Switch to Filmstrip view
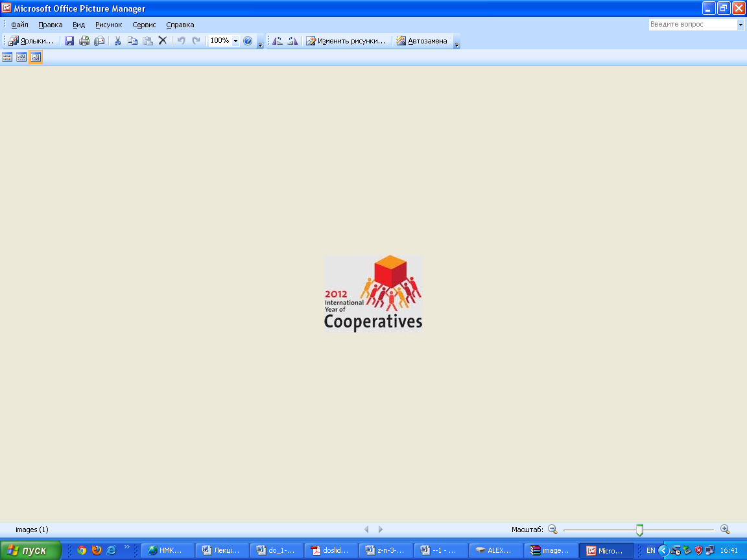Screen dimensions: 747x560 21,57
